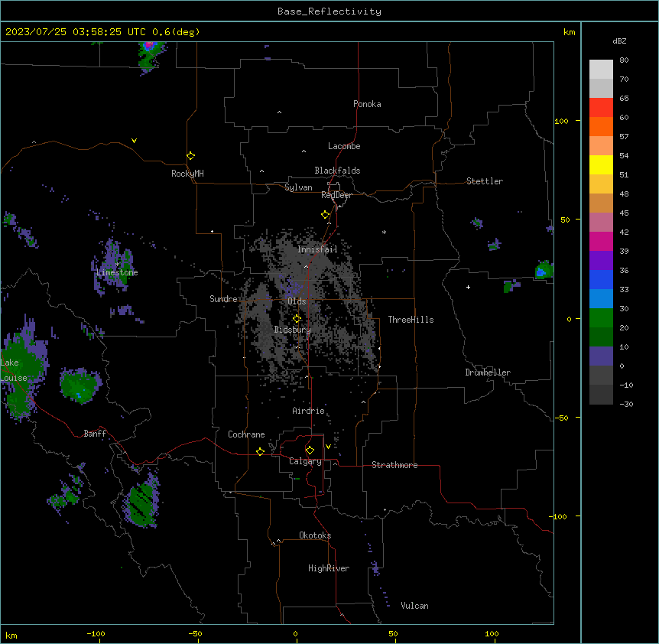Click the yellow V marker east of Calgary
The height and width of the screenshot is (644, 659).
pos(328,447)
